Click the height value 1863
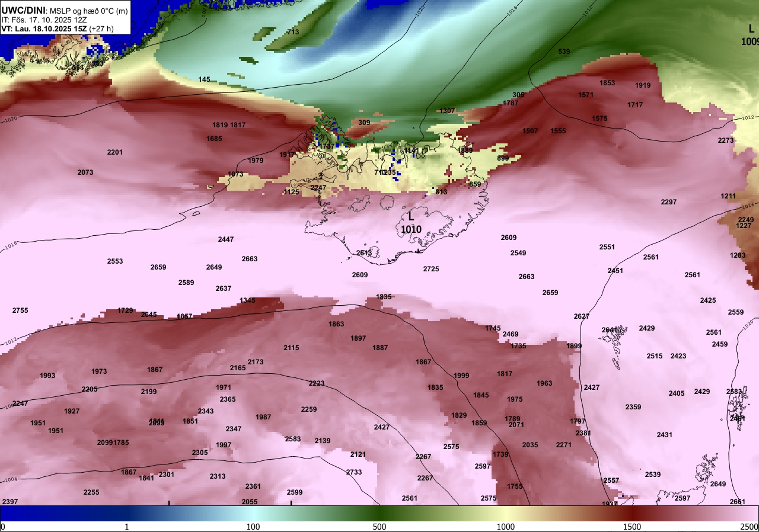This screenshot has height=532, width=759. (x=336, y=324)
